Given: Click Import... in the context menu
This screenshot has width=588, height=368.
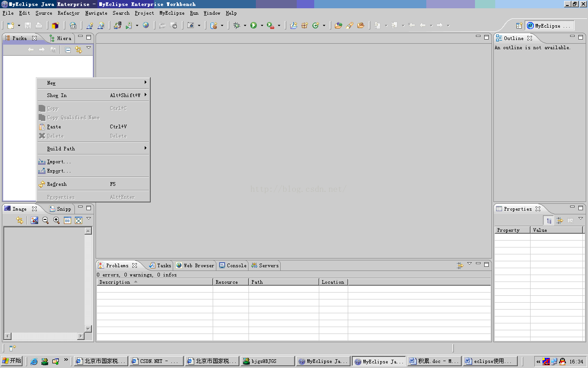Looking at the screenshot, I should coord(93,161).
